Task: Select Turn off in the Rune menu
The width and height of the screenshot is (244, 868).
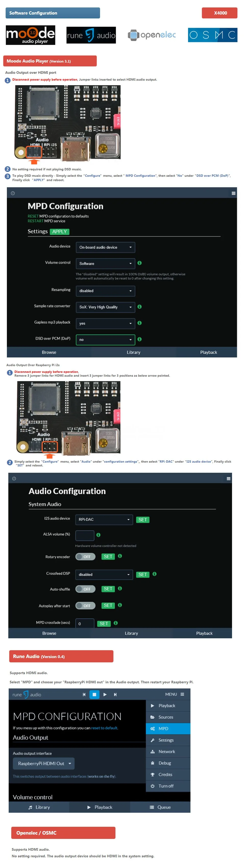Action: point(168,786)
